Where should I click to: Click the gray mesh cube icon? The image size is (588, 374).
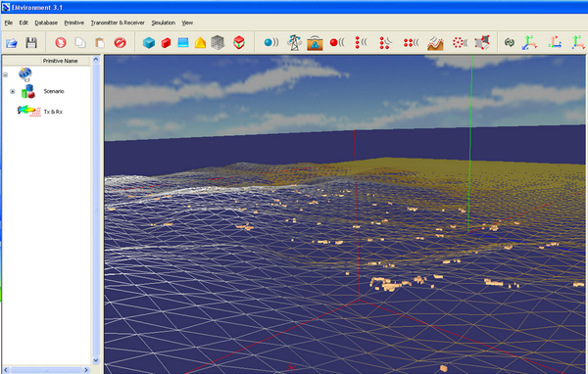point(218,43)
